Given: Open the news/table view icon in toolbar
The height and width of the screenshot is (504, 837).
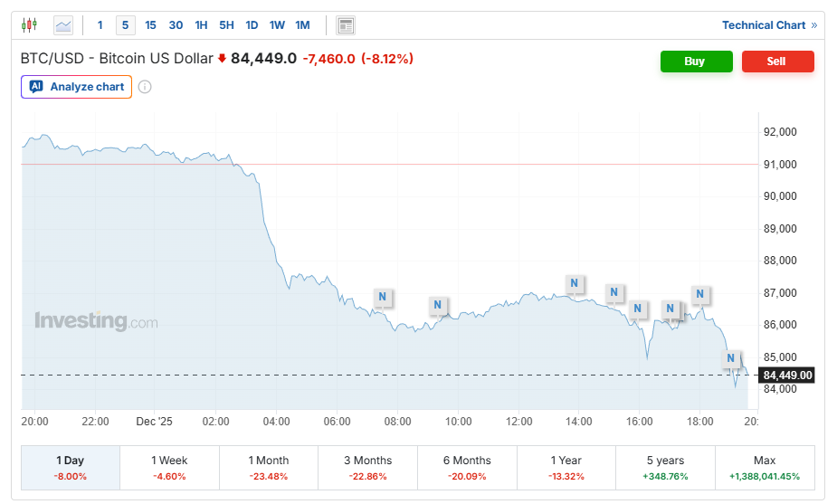Looking at the screenshot, I should (x=346, y=25).
